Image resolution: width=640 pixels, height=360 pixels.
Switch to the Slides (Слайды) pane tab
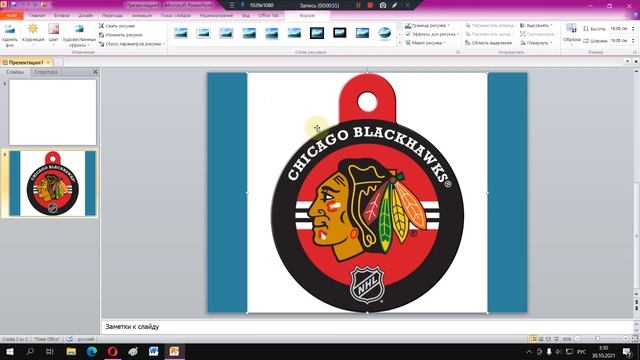click(x=15, y=72)
